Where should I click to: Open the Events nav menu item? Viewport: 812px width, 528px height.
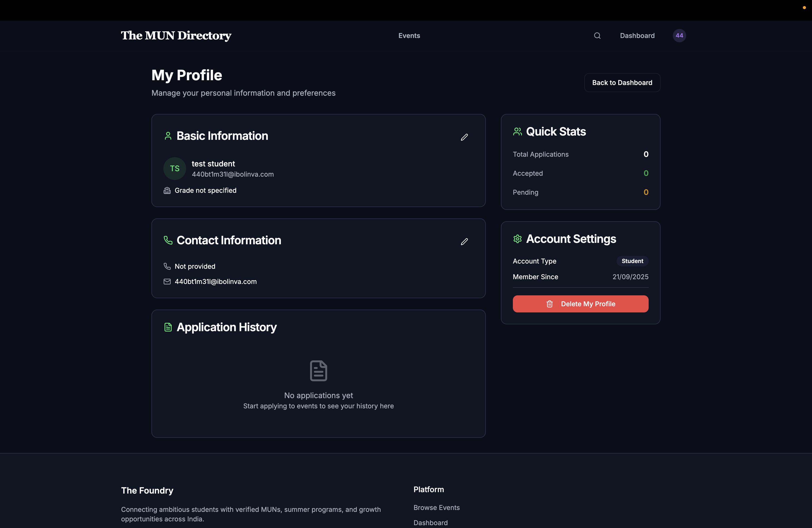point(409,35)
